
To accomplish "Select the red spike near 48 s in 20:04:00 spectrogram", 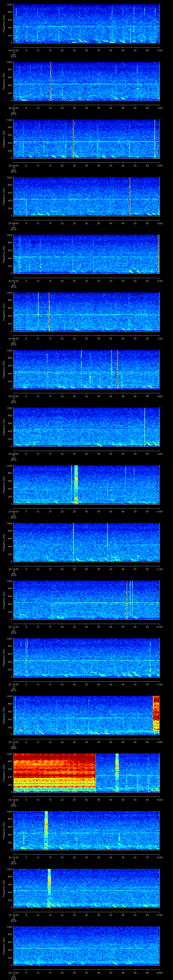I will pyautogui.click(x=130, y=196).
